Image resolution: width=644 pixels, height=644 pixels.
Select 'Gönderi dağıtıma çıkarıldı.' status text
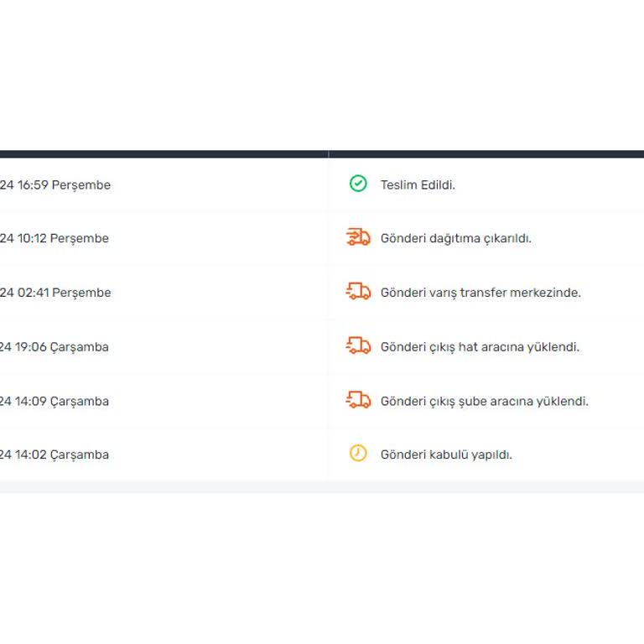(455, 238)
